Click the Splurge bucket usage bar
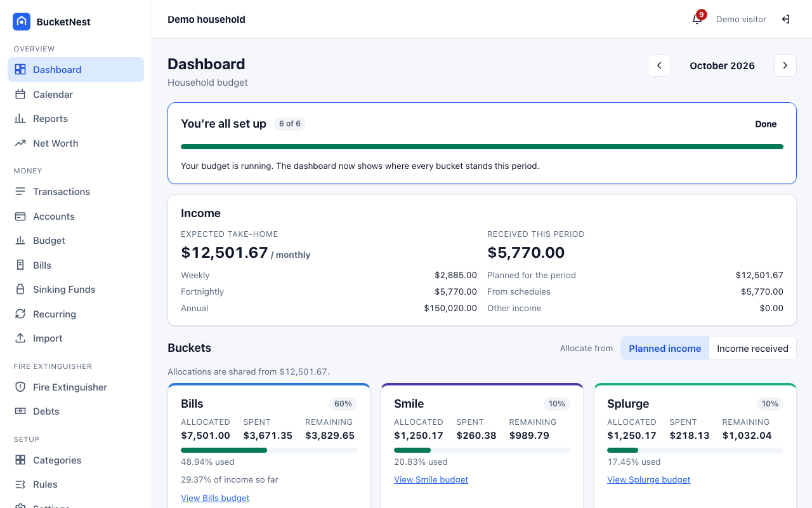 [x=695, y=450]
